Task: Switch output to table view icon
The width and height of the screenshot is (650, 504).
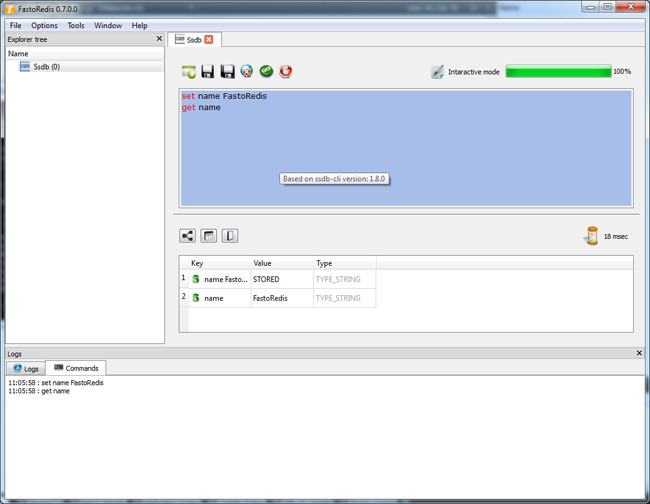Action: (209, 236)
